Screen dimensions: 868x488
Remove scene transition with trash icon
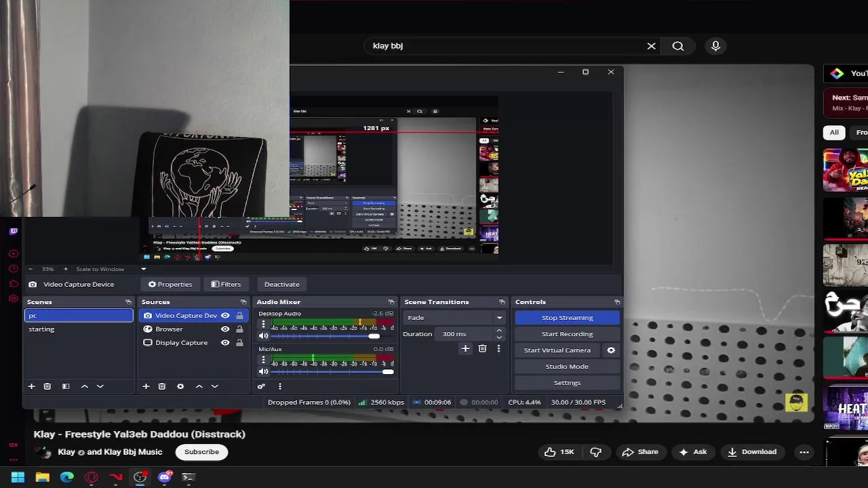click(482, 348)
